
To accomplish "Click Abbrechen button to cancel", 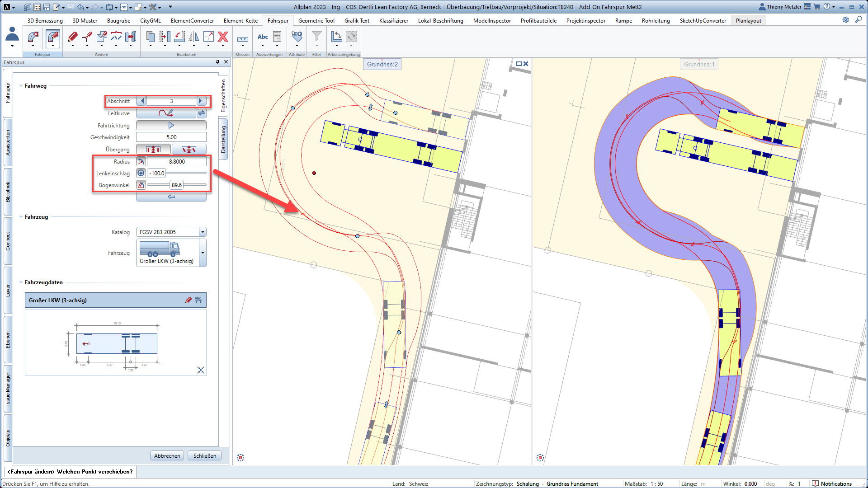I will [x=168, y=456].
